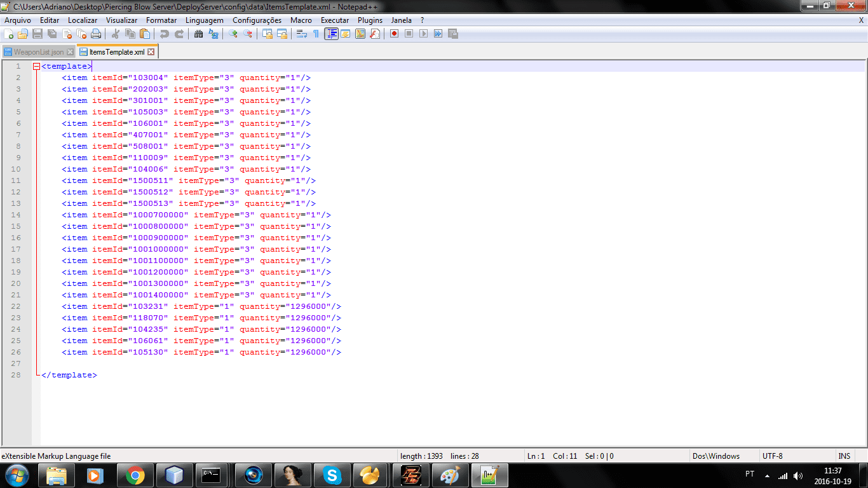Click the user-defined language icon

pyautogui.click(x=346, y=34)
